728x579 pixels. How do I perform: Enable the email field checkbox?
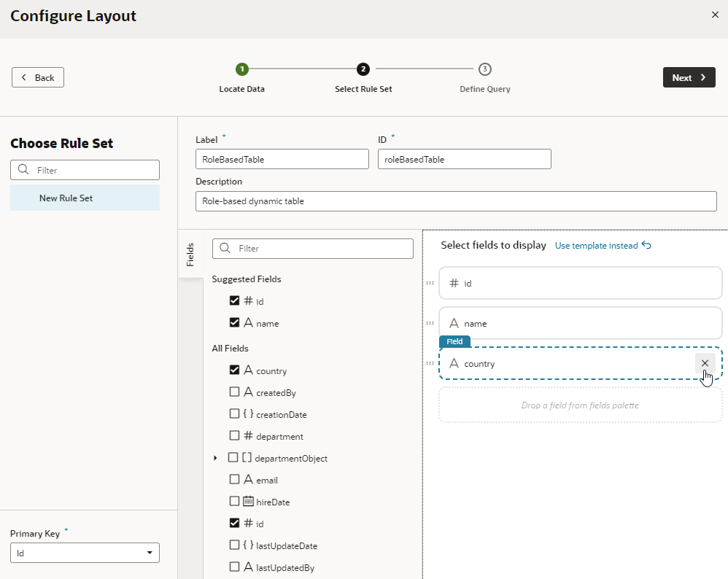(x=234, y=479)
